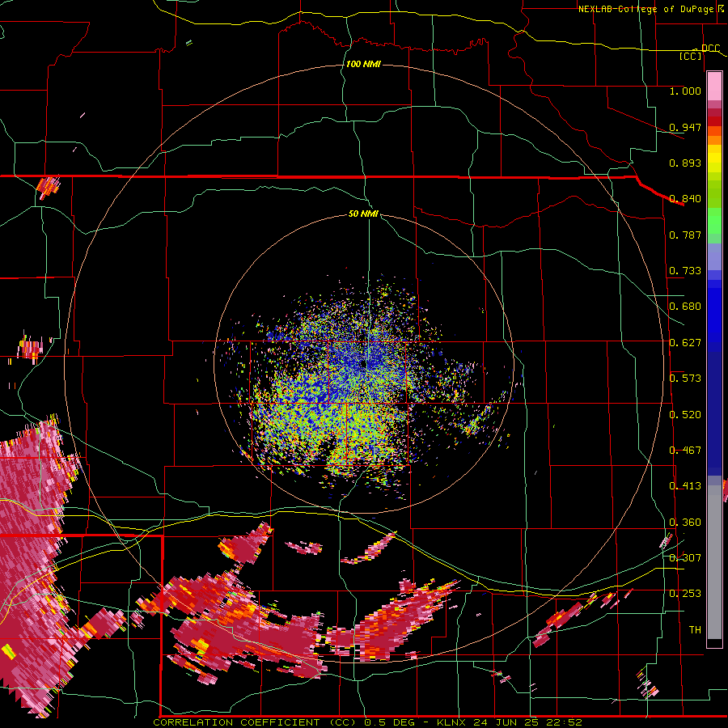Click the 0.520 scale value
Image resolution: width=728 pixels, height=728 pixels.
(685, 415)
